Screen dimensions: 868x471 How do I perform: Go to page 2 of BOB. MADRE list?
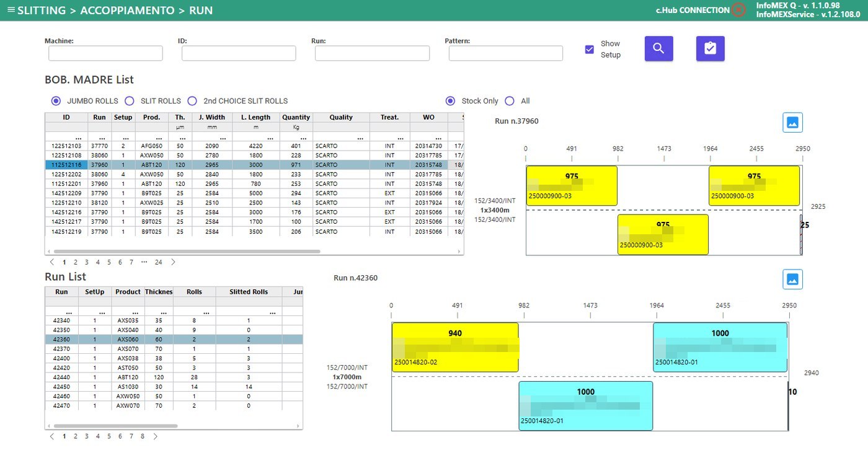tap(76, 262)
